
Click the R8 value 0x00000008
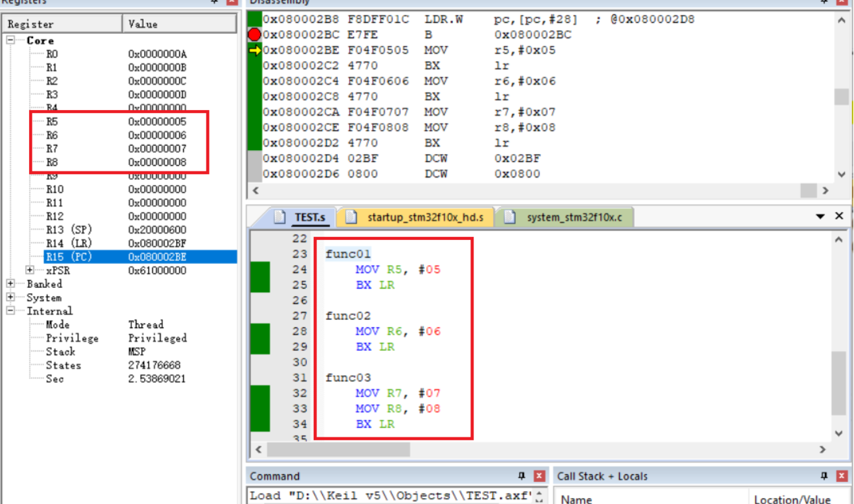coord(157,162)
